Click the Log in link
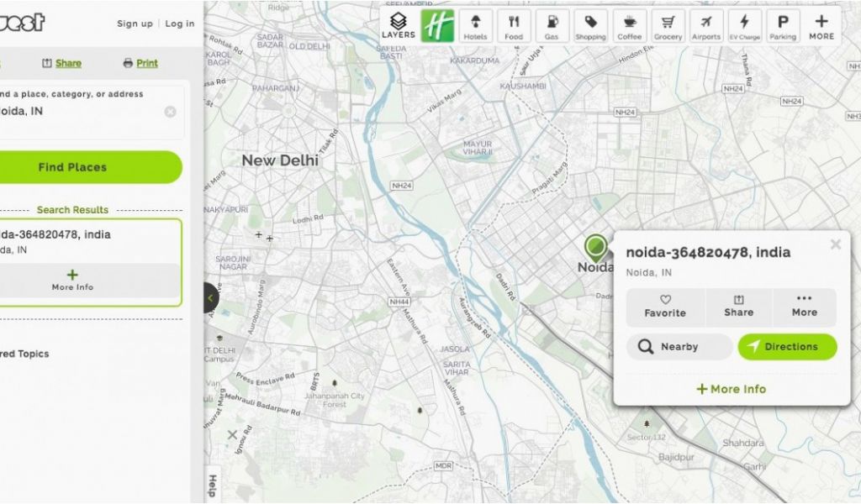 [180, 24]
